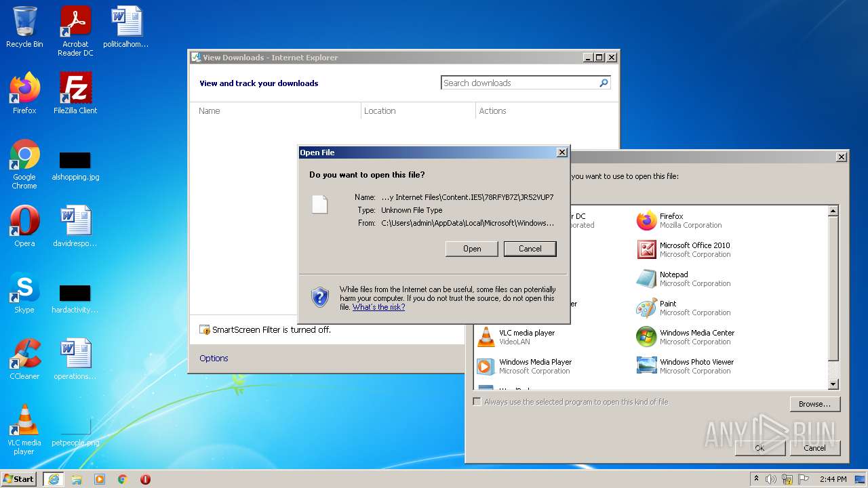This screenshot has height=488, width=868.
Task: Launch Google Chrome desktop shortcut
Action: (x=24, y=164)
